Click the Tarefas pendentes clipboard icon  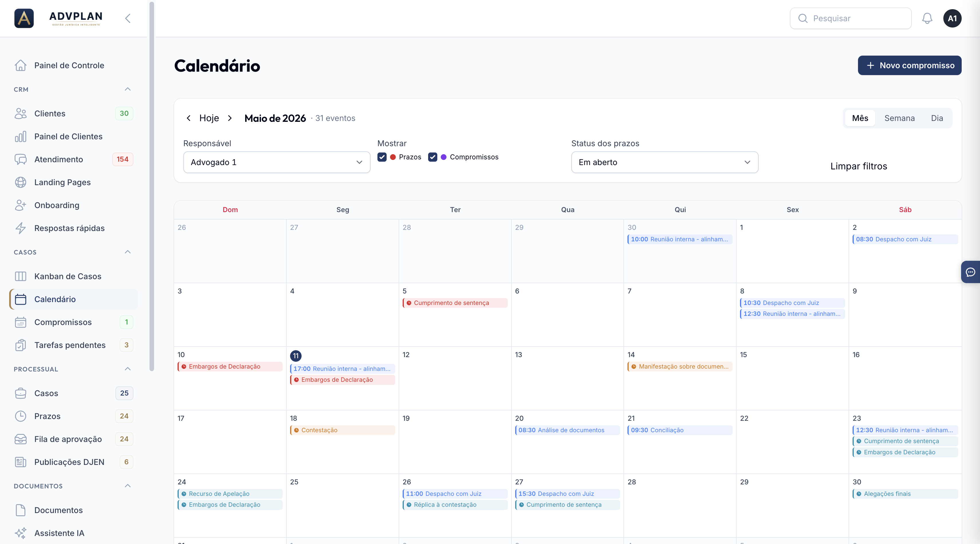coord(21,345)
